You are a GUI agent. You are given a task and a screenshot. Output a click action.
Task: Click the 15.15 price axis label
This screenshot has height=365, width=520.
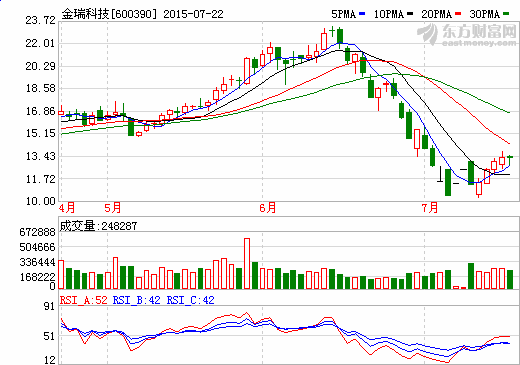(x=40, y=133)
